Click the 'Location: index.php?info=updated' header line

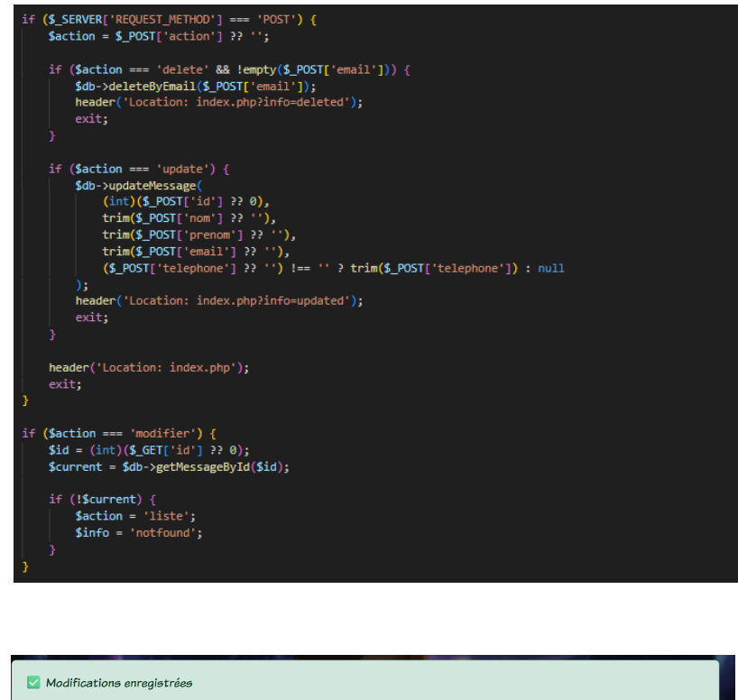[219, 300]
